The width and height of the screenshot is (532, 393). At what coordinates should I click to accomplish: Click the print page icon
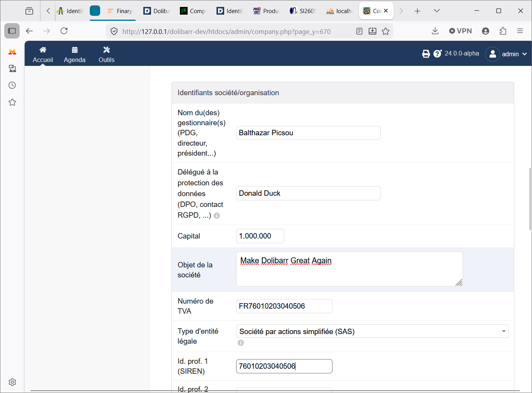coord(426,54)
